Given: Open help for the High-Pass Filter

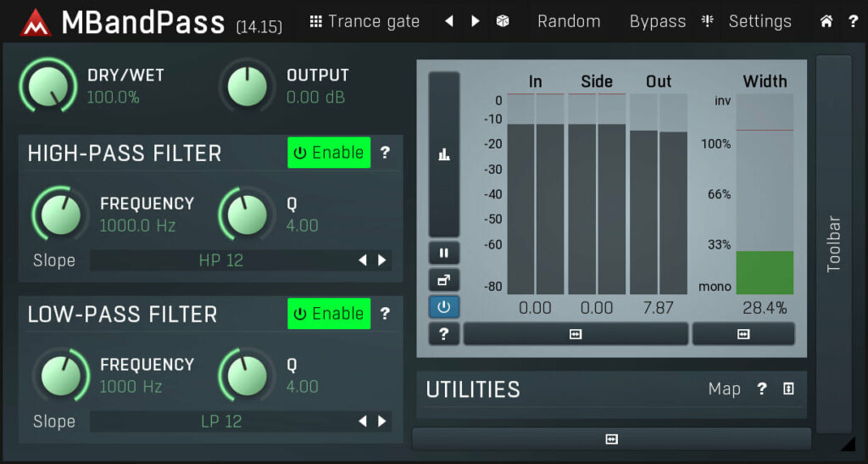Looking at the screenshot, I should pos(385,153).
